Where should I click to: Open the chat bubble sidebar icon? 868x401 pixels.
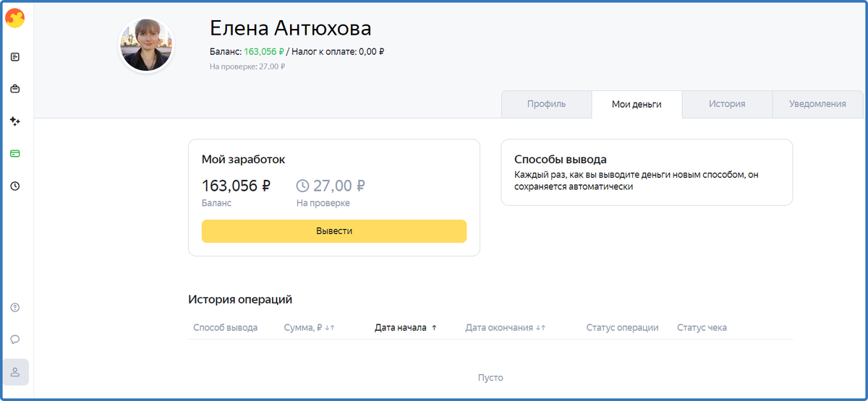pyautogui.click(x=15, y=340)
